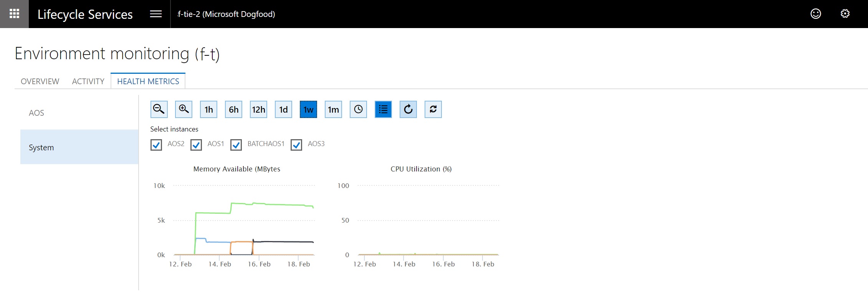Click the auto-refresh sync icon

pyautogui.click(x=433, y=110)
